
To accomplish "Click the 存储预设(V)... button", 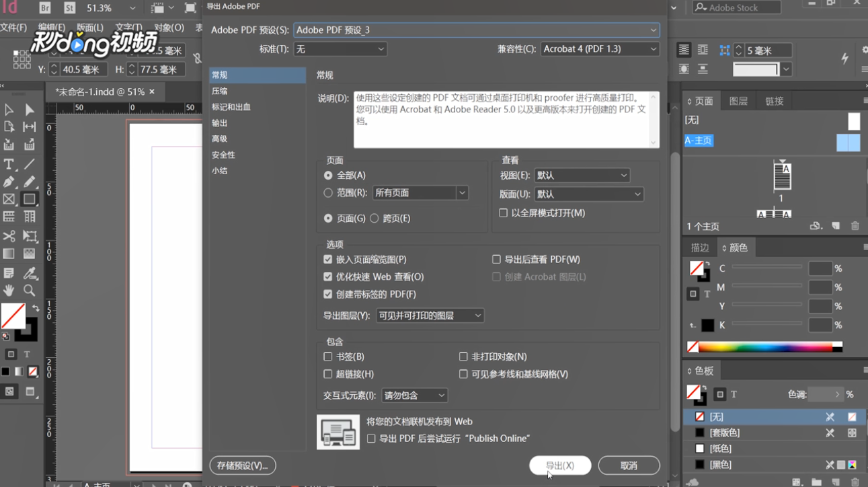I will (243, 465).
